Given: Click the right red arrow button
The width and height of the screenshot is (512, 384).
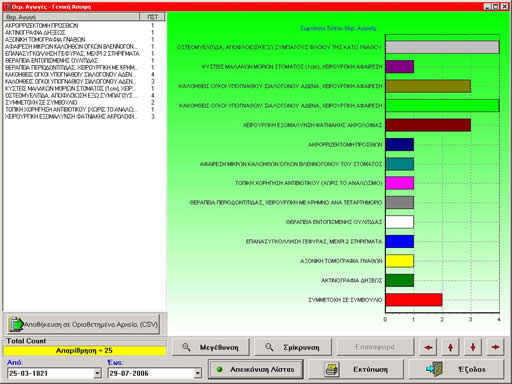Looking at the screenshot, I should point(495,347).
